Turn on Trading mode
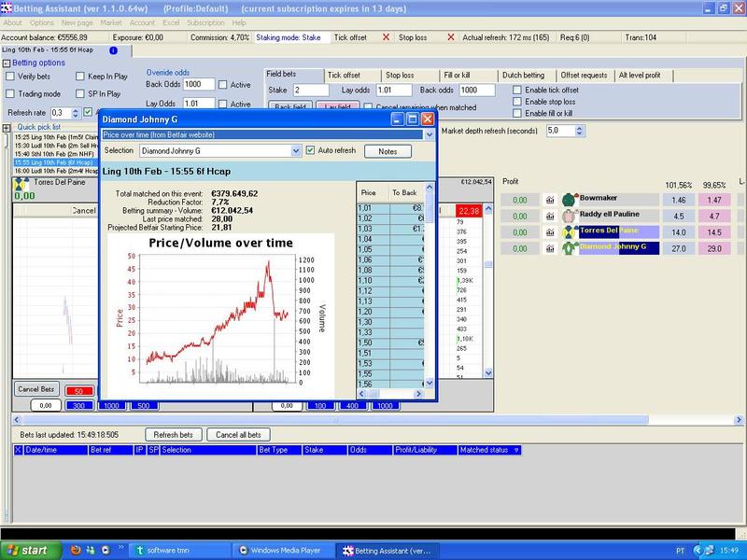The image size is (747, 560). [10, 94]
